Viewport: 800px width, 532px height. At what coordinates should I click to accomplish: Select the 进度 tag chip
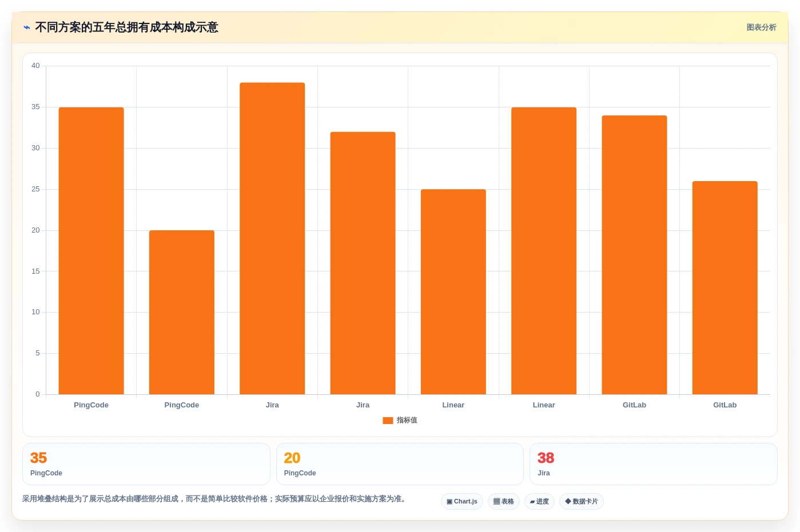pos(539,502)
